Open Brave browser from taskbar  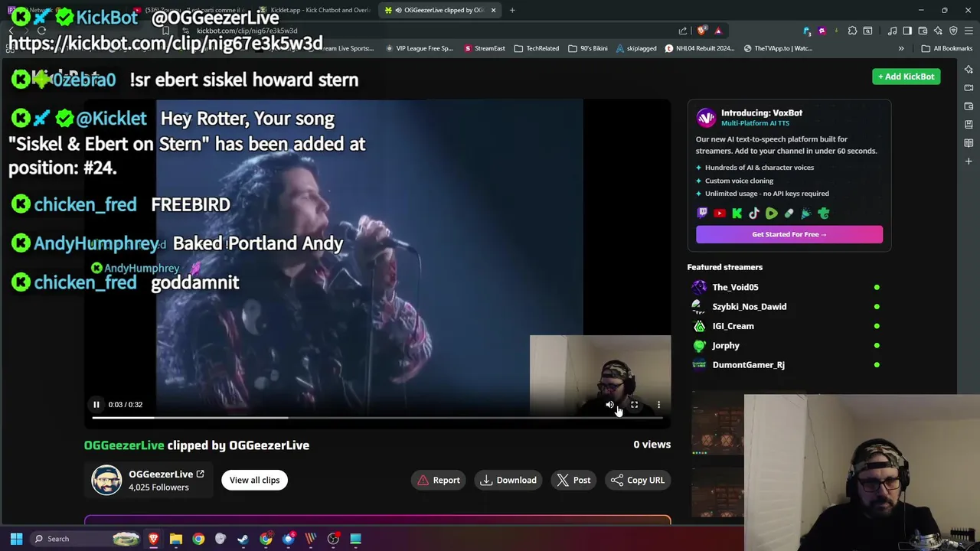pos(154,539)
